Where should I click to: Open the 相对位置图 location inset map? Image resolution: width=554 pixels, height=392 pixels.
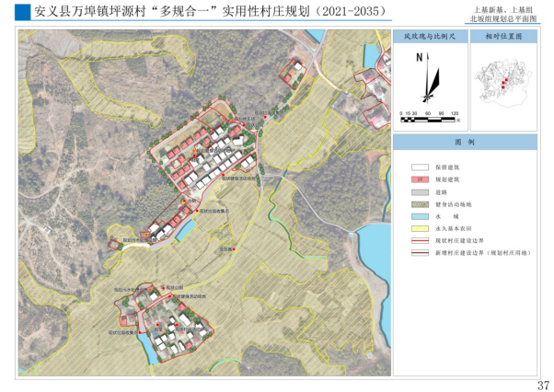click(503, 84)
